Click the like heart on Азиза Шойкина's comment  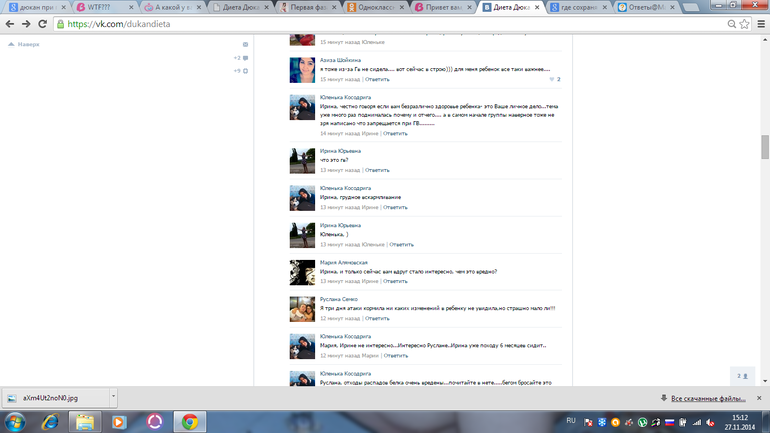click(551, 79)
